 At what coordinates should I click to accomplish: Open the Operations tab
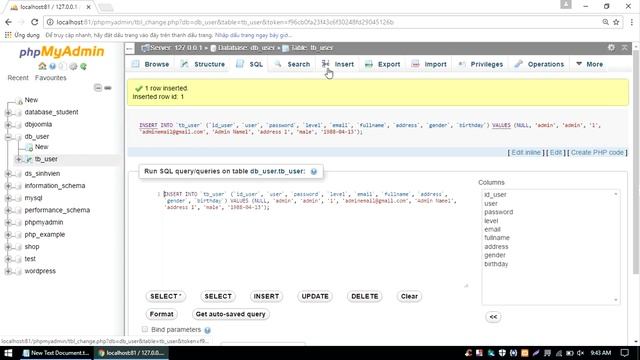[x=539, y=64]
